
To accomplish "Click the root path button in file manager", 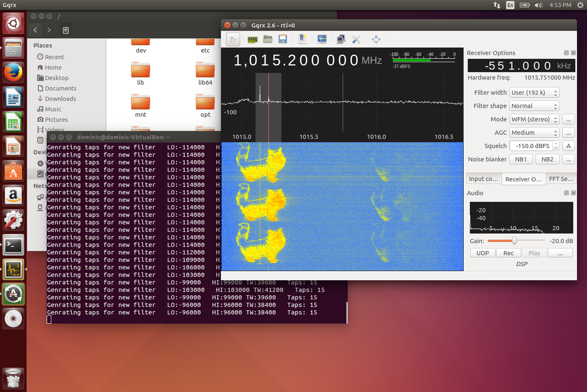I will [66, 30].
